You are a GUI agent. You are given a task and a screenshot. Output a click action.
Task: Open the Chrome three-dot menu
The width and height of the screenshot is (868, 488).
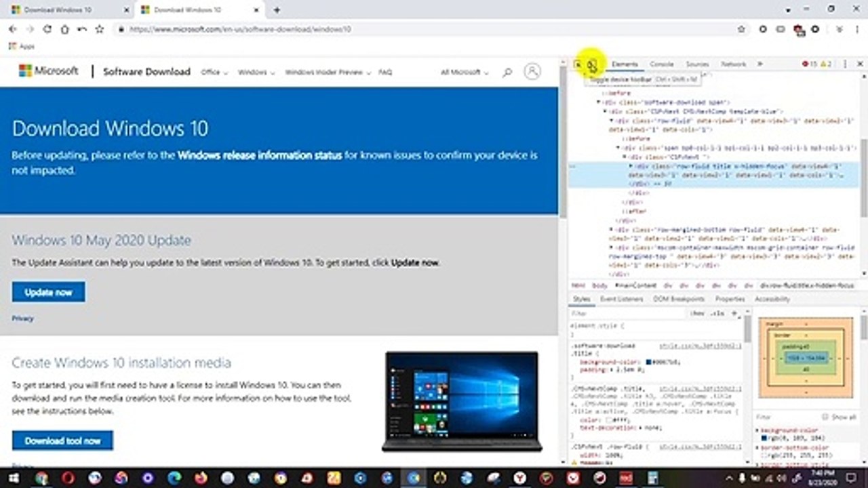[x=857, y=29]
